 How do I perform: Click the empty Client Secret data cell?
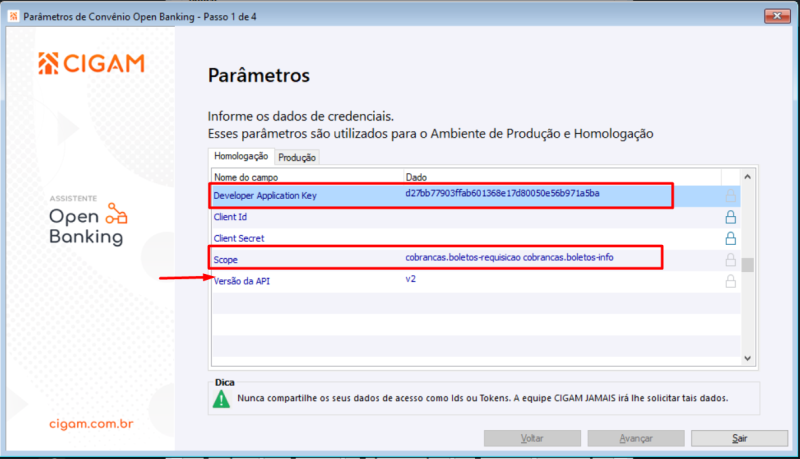pyautogui.click(x=561, y=238)
